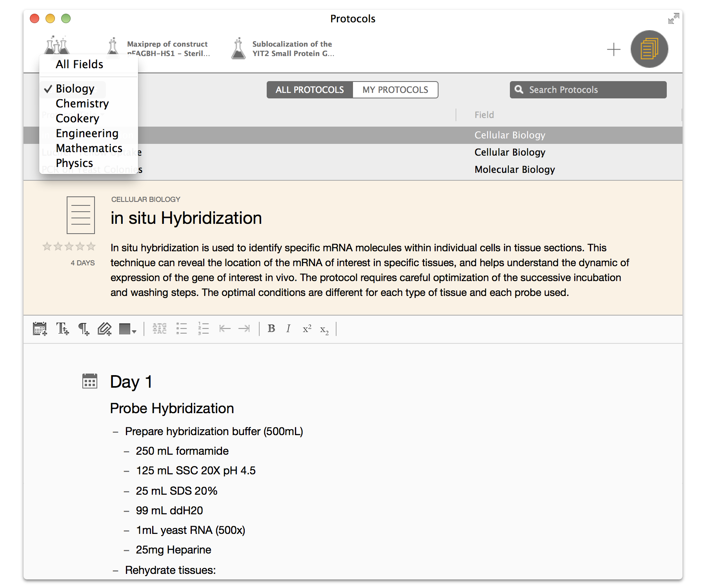Viewport: 706px width, 588px height.
Task: Click the plus icon to add protocol
Action: tap(613, 49)
